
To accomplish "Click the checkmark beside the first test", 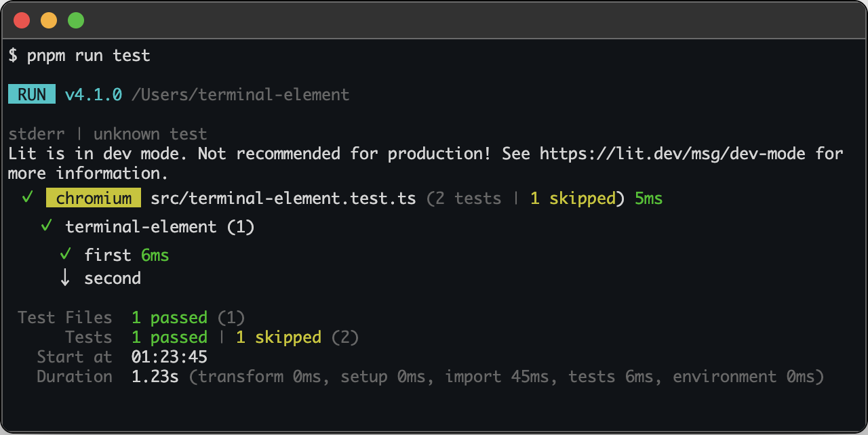I will click(65, 255).
